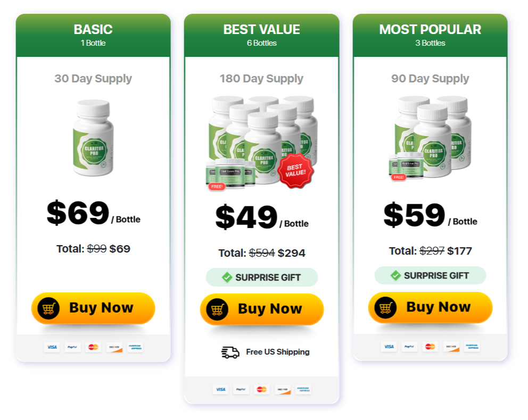Click the cart icon in the Most Popular card
This screenshot has width=528, height=420.
[385, 308]
